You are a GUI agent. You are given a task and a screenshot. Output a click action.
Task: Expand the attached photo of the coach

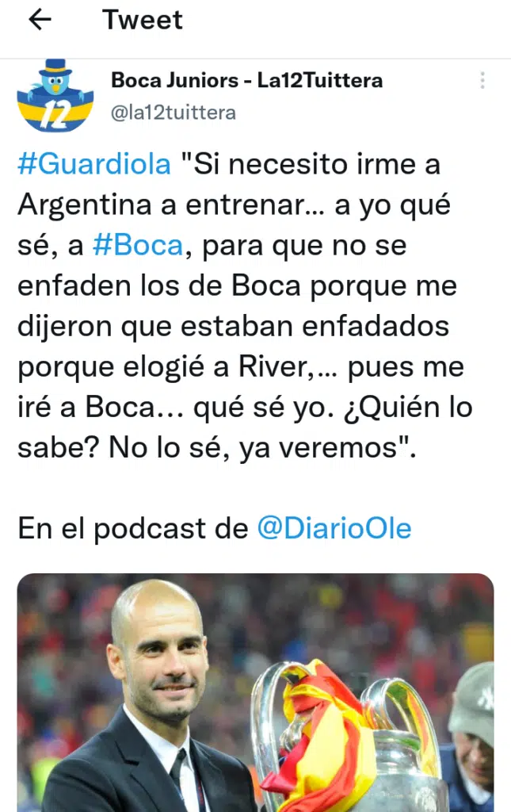tap(255, 692)
